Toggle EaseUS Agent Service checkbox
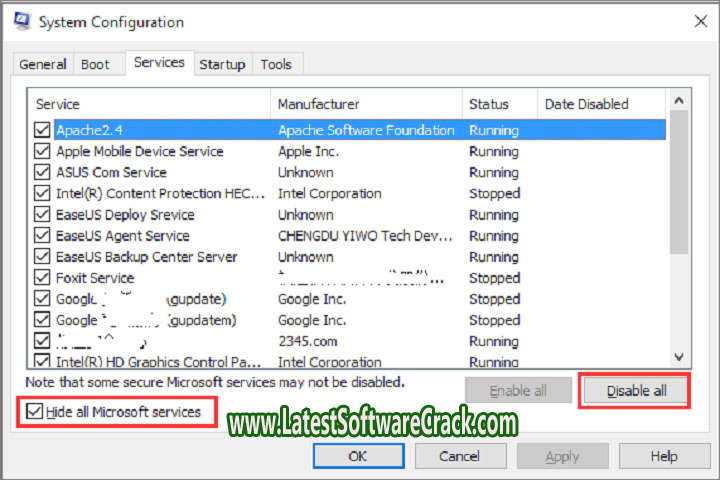 pos(42,236)
